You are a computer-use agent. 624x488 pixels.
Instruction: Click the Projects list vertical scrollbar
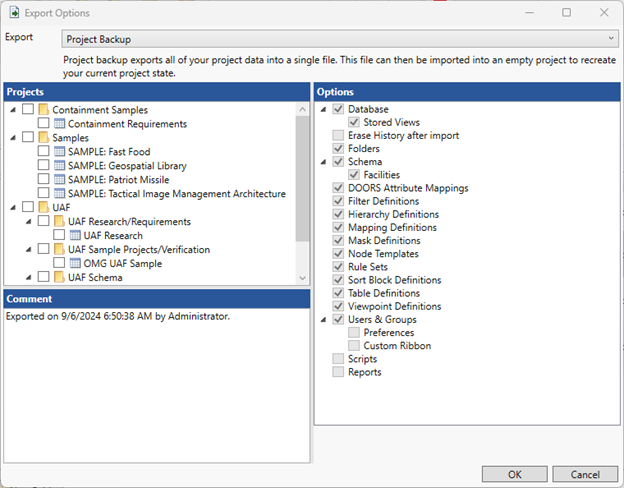(302, 180)
